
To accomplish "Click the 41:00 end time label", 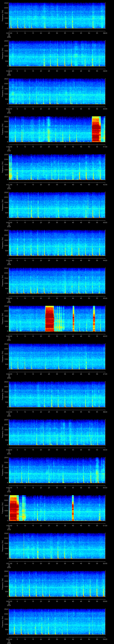I will coord(105,147).
